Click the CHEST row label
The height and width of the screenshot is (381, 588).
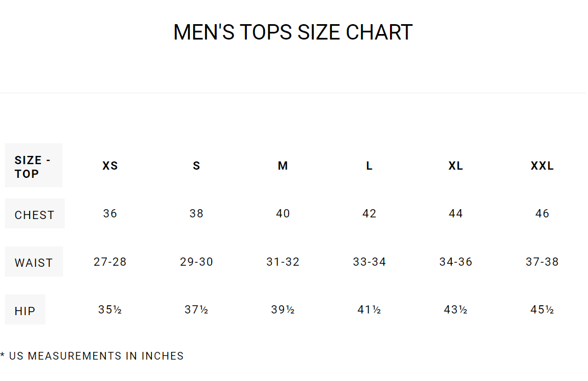[35, 215]
